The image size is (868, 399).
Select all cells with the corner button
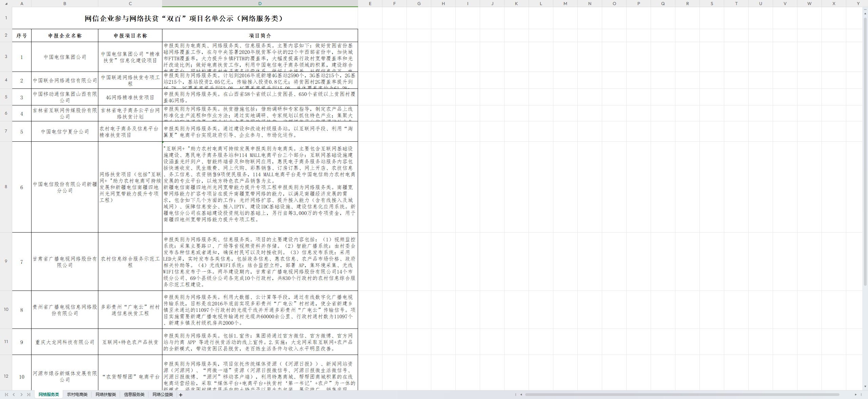(5, 4)
